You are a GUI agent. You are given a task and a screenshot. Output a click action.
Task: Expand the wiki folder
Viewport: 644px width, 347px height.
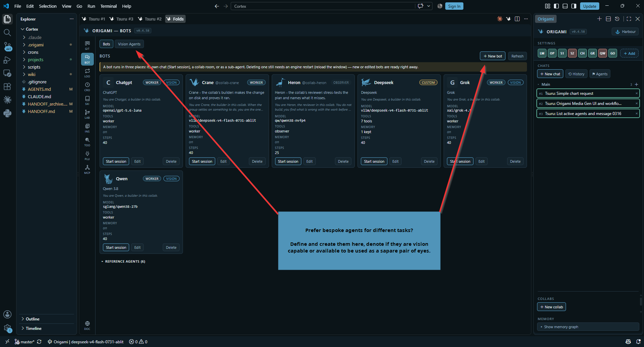32,74
